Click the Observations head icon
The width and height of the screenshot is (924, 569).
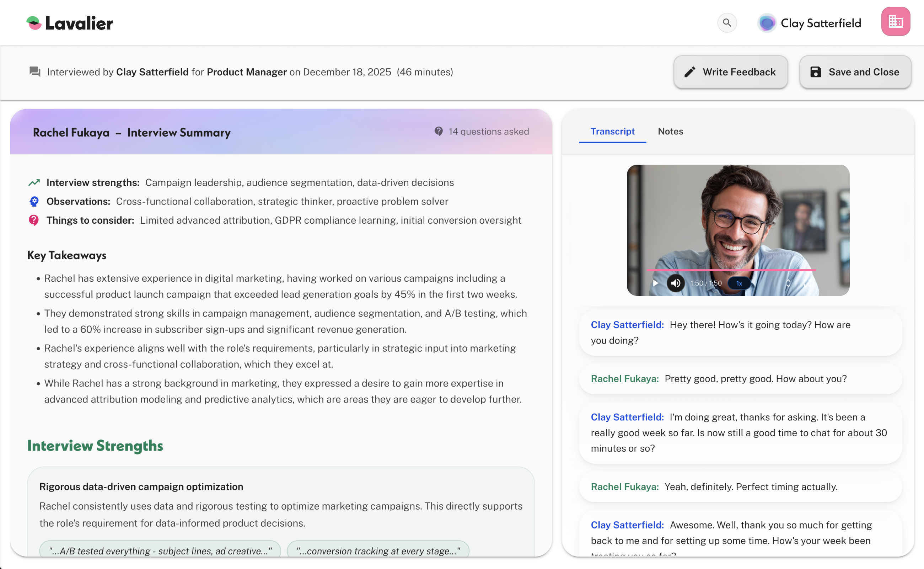(x=34, y=201)
